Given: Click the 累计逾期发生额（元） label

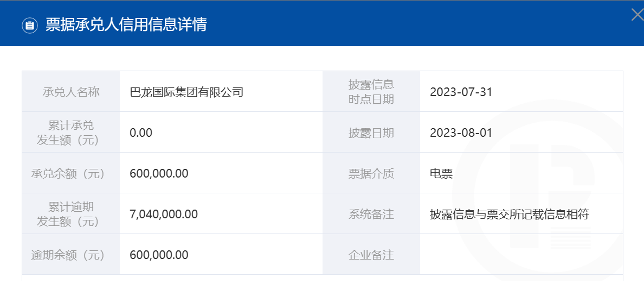Looking at the screenshot, I should [x=69, y=214].
